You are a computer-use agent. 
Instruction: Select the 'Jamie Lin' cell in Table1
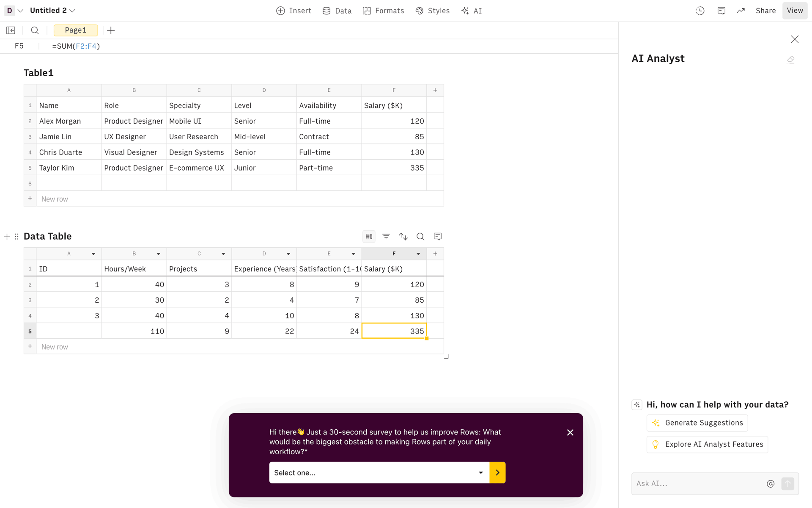coord(69,137)
